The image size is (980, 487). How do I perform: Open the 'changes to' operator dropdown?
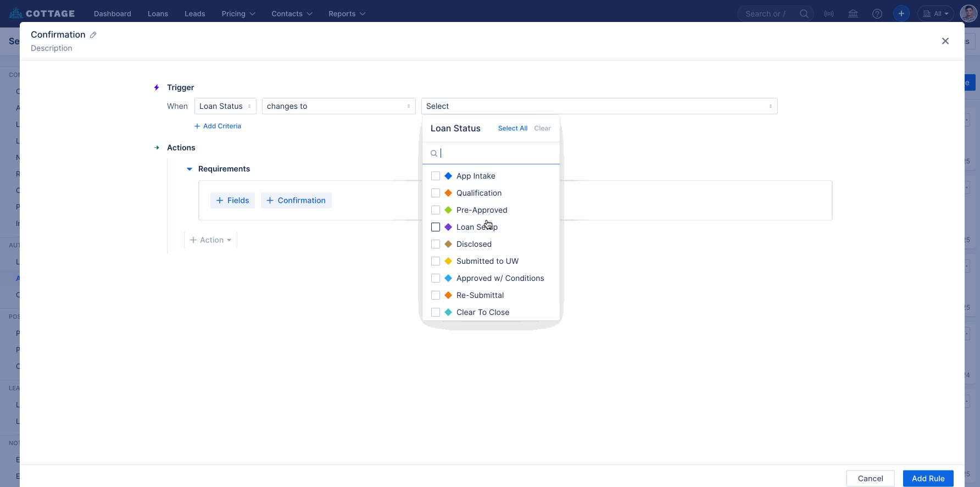click(x=339, y=106)
